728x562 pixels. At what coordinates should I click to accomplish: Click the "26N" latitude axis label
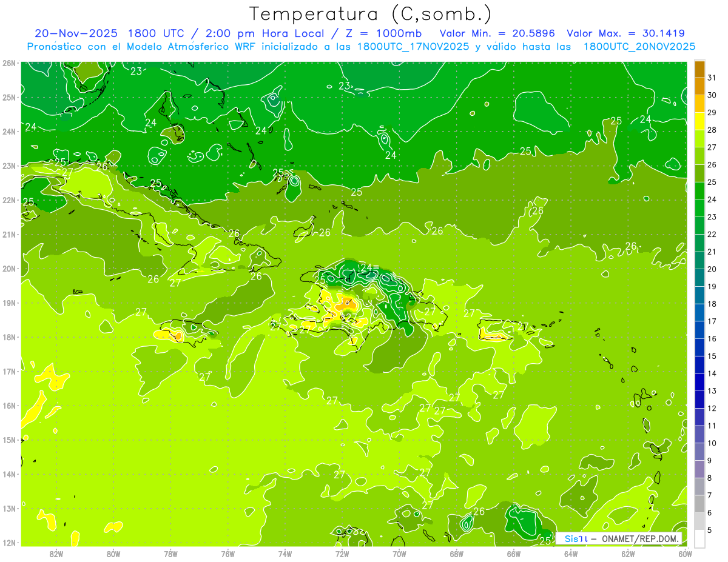(x=8, y=63)
